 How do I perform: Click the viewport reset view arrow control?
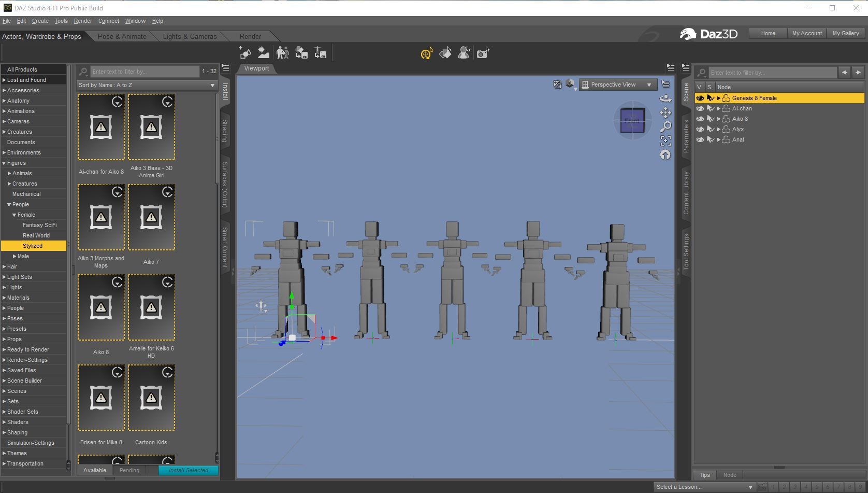[x=666, y=154]
